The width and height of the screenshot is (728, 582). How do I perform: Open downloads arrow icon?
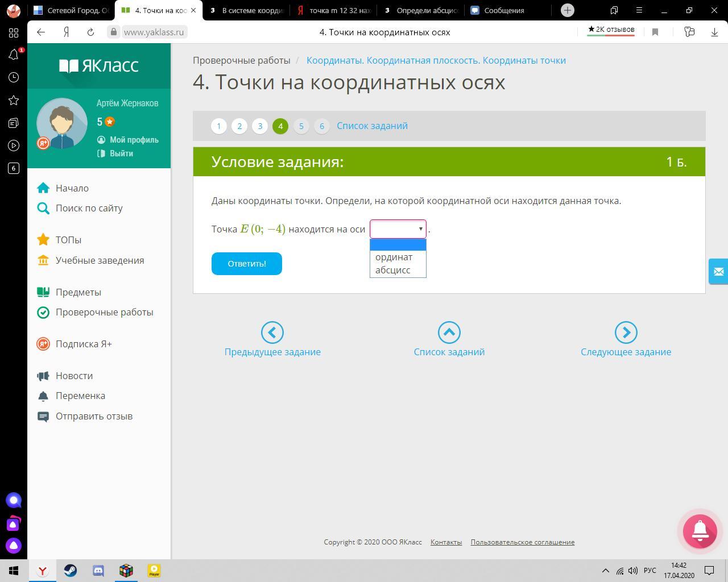pyautogui.click(x=714, y=32)
